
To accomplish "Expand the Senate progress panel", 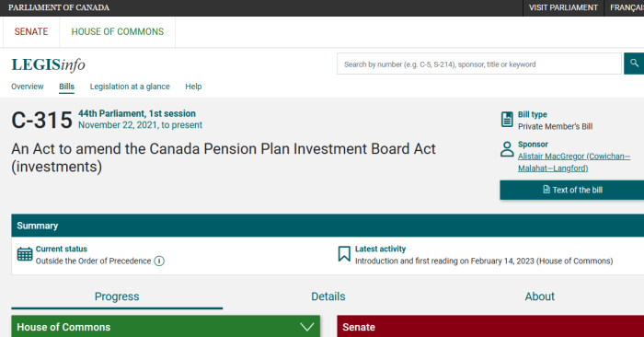I will tap(490, 327).
